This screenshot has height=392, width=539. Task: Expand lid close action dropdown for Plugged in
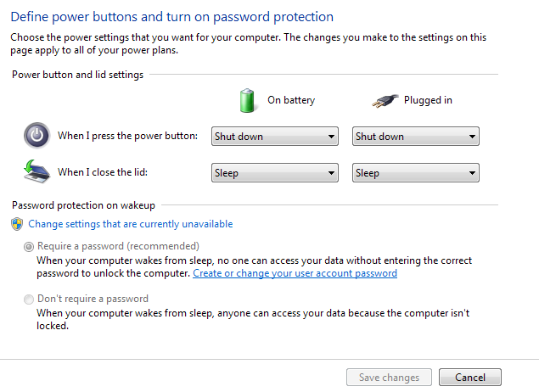[x=415, y=173]
